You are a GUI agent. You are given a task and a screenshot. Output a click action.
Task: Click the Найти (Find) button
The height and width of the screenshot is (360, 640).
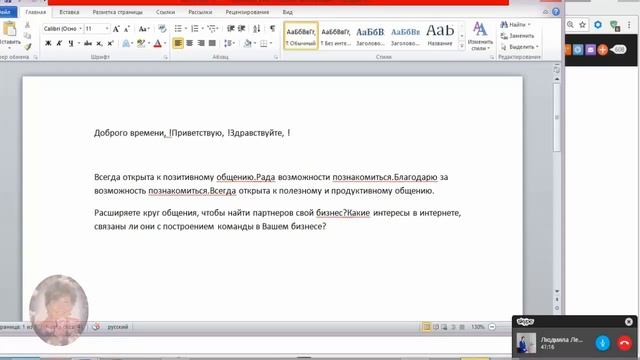click(516, 24)
